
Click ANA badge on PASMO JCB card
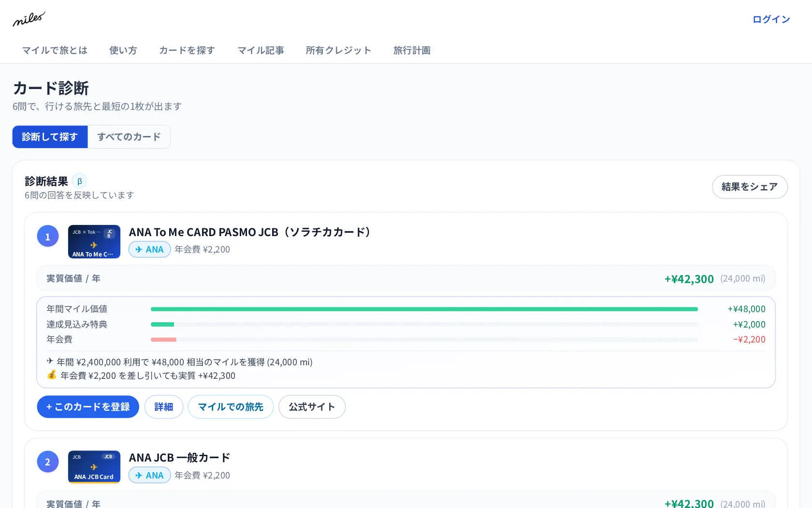click(149, 250)
